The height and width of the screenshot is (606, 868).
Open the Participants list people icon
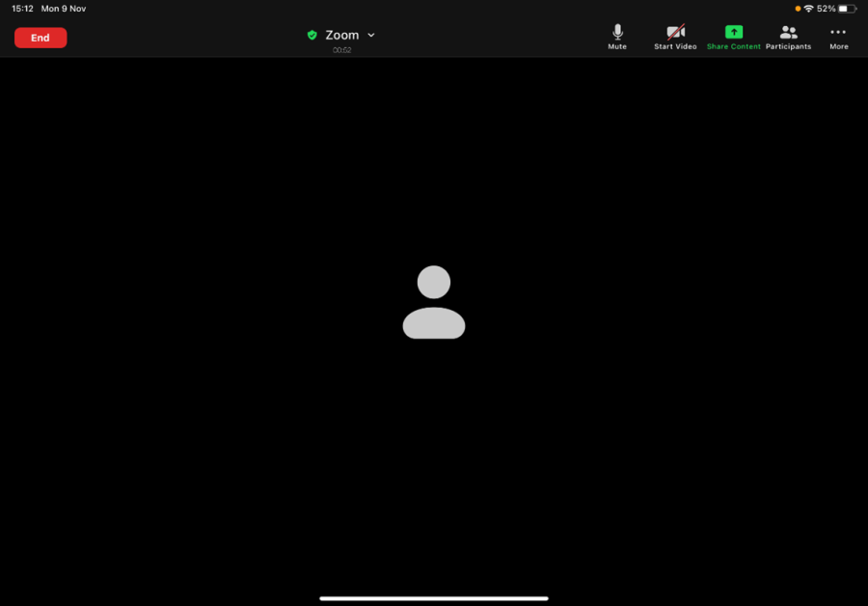point(788,32)
